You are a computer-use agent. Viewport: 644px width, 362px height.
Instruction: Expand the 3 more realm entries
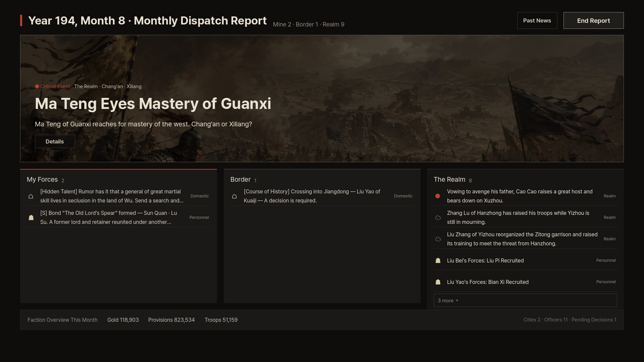525,300
